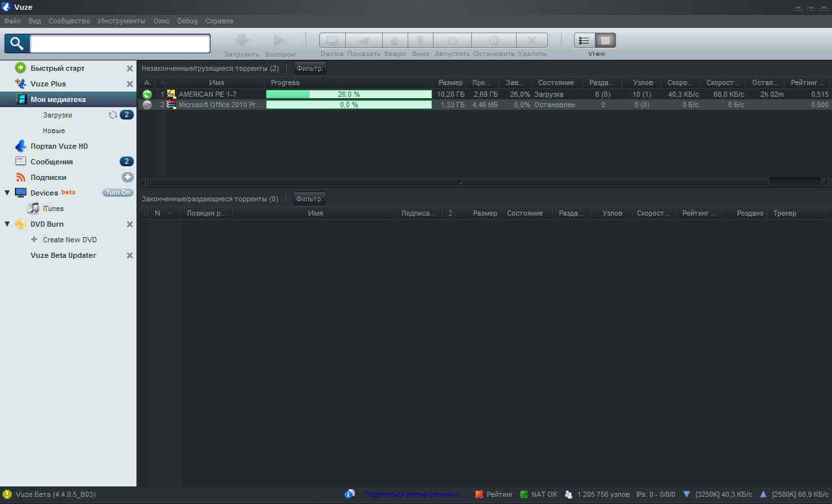
Task: Open the Инструменты menu
Action: click(122, 21)
